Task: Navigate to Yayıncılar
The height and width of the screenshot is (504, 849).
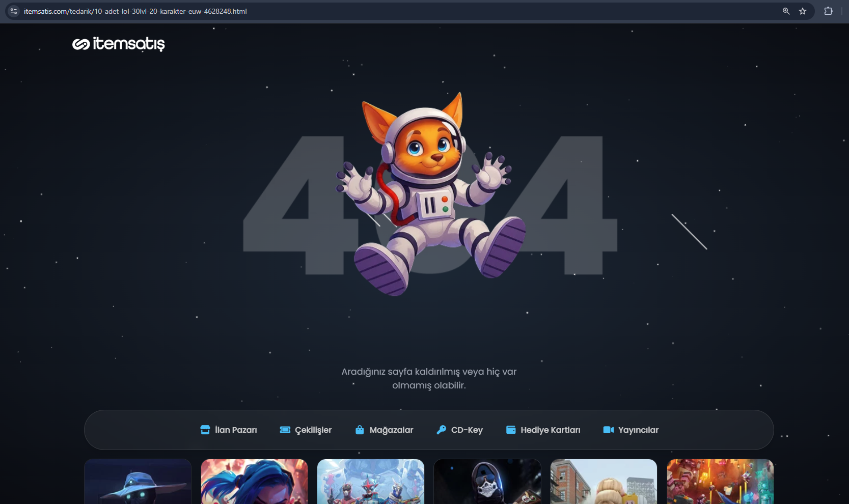Action: click(x=631, y=430)
